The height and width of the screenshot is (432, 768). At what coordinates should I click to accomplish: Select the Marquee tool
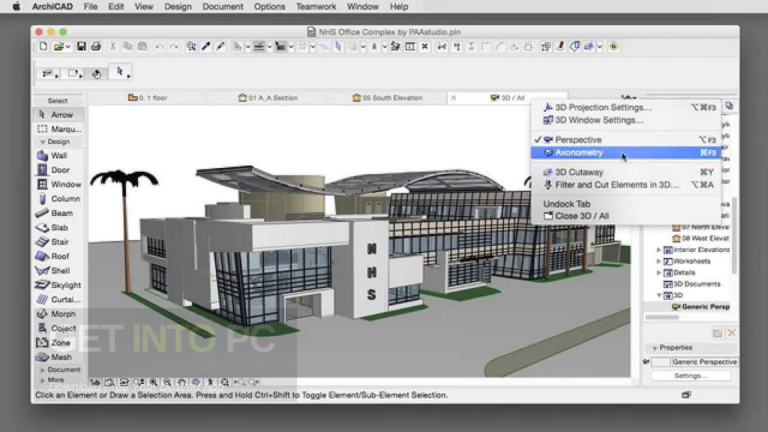coord(58,129)
